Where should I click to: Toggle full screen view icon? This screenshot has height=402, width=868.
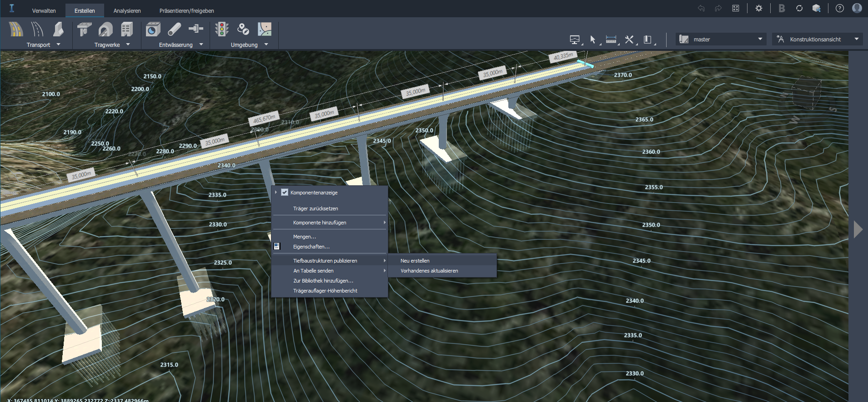[x=736, y=8]
